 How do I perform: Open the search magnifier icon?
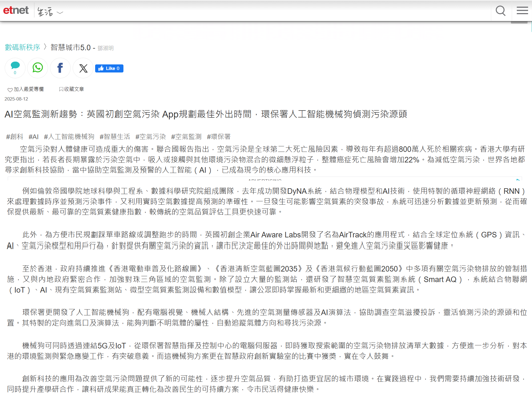[500, 11]
